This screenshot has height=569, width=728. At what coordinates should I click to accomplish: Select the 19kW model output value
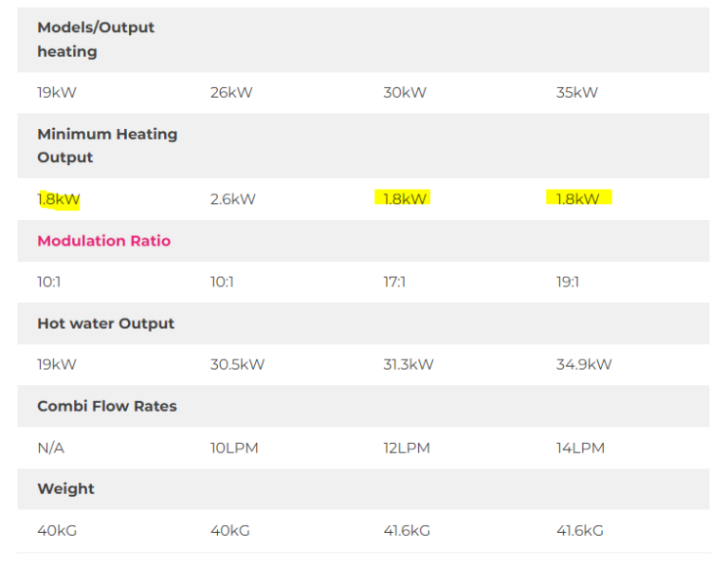point(57,92)
